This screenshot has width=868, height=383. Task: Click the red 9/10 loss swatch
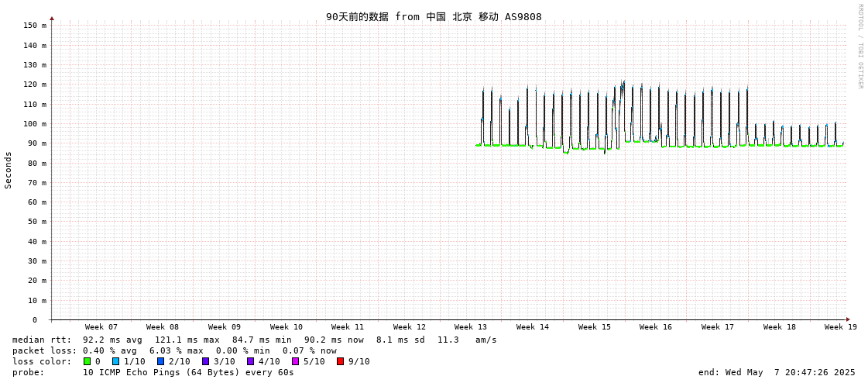click(341, 361)
